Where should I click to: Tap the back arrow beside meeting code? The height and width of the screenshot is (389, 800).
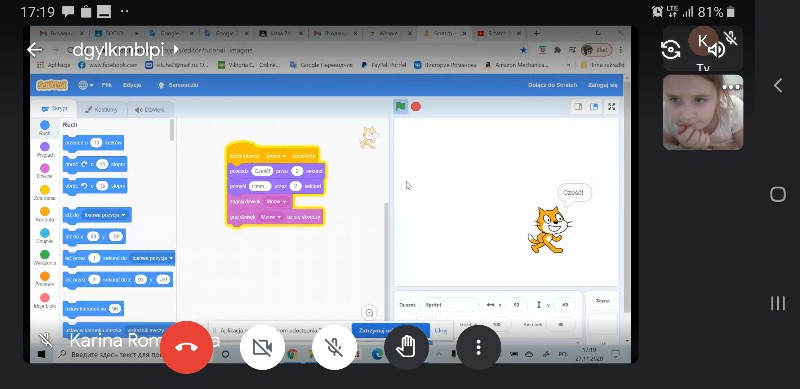click(x=35, y=50)
